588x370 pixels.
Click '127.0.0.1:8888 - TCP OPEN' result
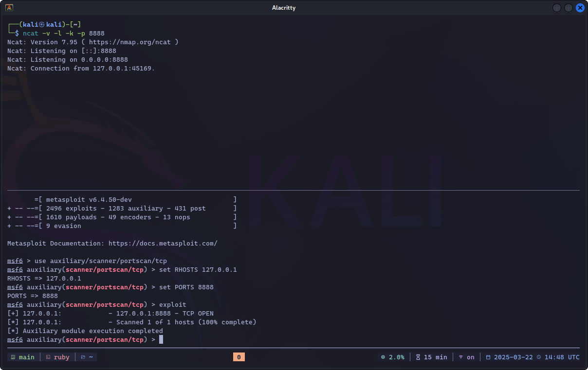pos(165,313)
